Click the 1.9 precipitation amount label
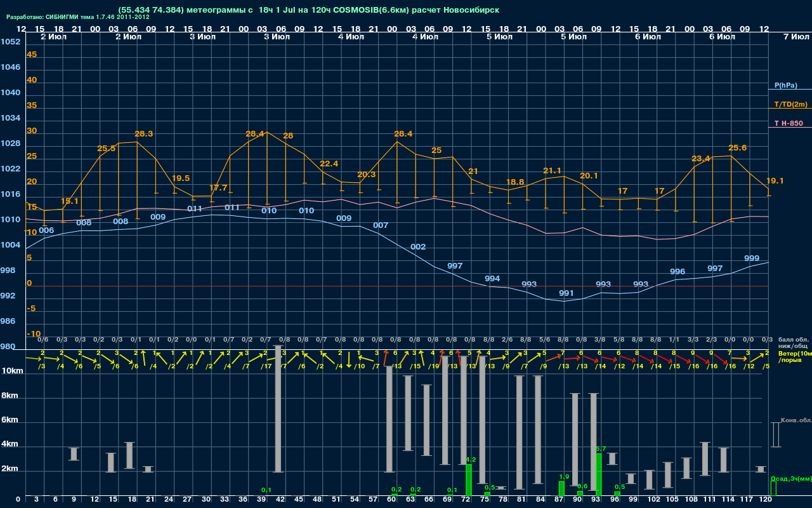812x508 pixels. (564, 476)
